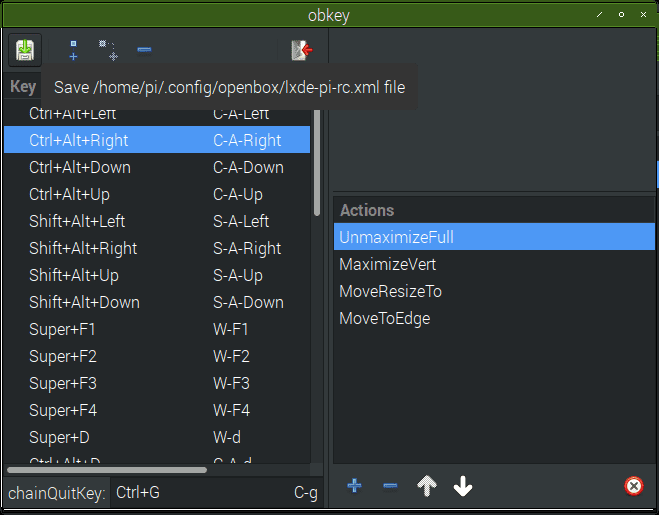Click the S-A-Left key code cell
The width and height of the screenshot is (659, 515).
coord(241,221)
